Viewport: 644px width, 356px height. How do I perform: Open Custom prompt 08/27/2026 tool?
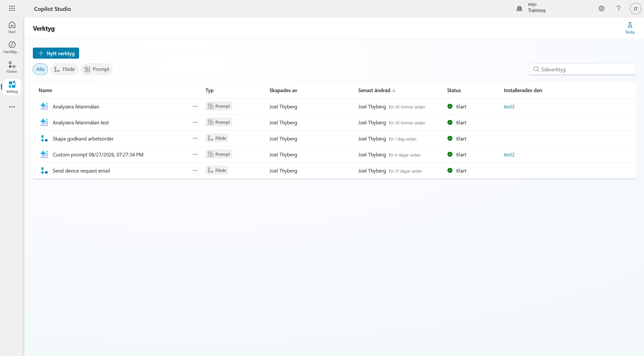[x=98, y=155]
